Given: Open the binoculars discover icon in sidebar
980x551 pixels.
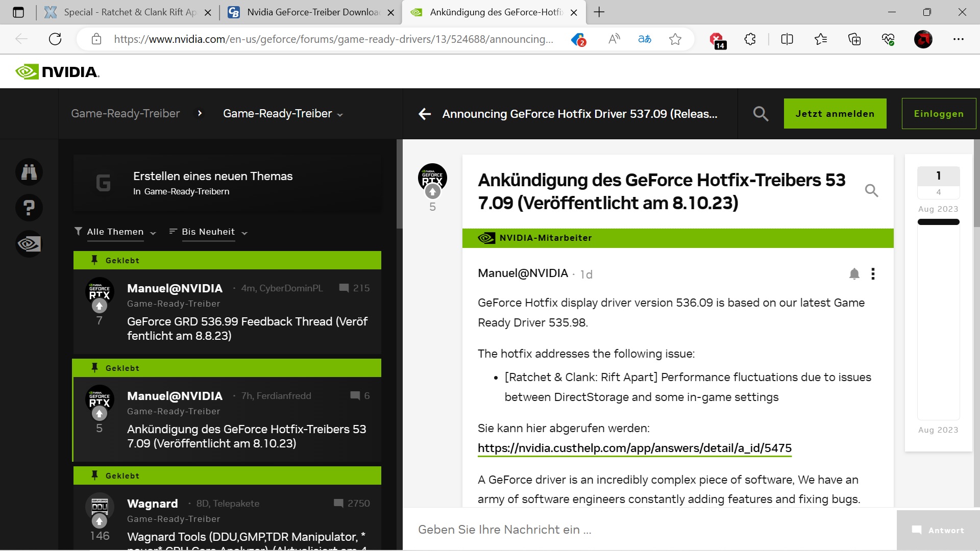Looking at the screenshot, I should tap(29, 172).
